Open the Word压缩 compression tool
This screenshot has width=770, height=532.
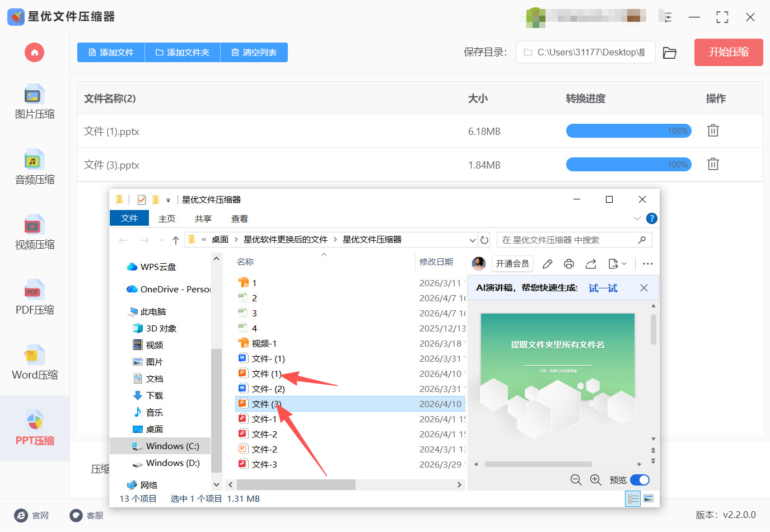tap(35, 363)
